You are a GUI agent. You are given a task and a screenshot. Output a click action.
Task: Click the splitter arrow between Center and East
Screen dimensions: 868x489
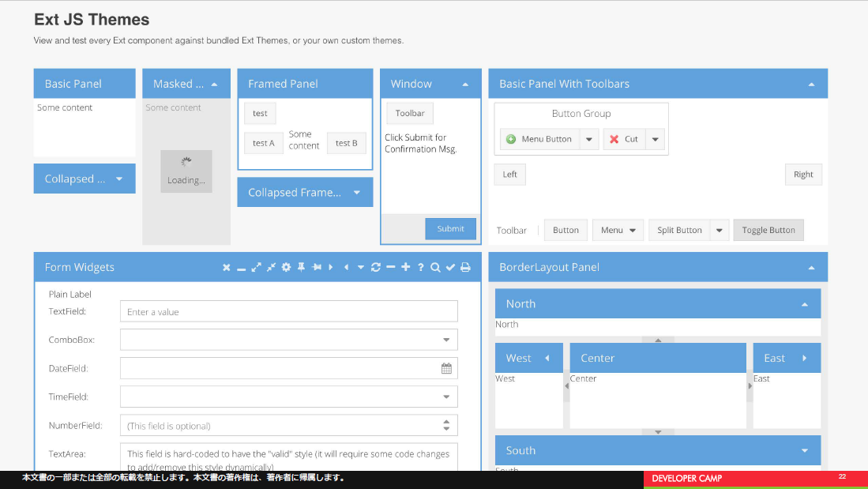point(750,386)
